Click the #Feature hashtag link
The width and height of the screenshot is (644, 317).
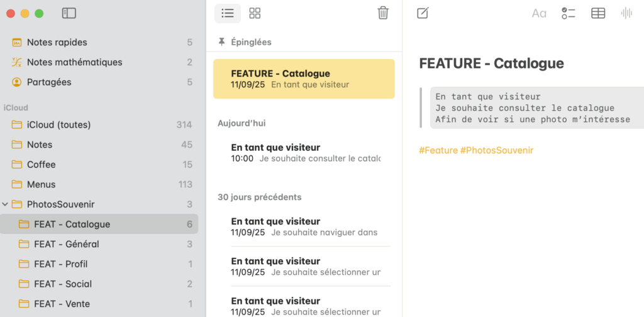[x=438, y=150]
